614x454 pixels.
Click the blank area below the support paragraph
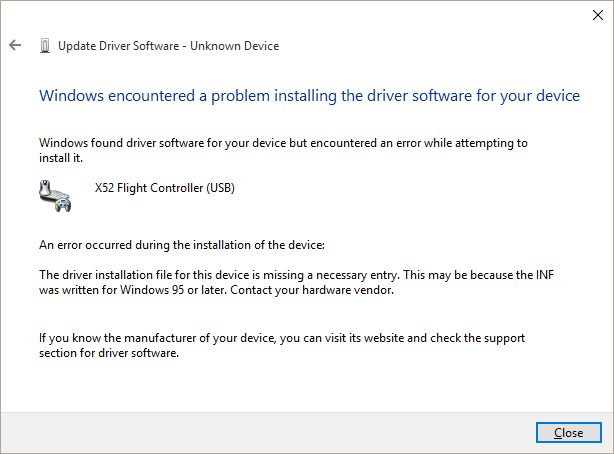[307, 386]
